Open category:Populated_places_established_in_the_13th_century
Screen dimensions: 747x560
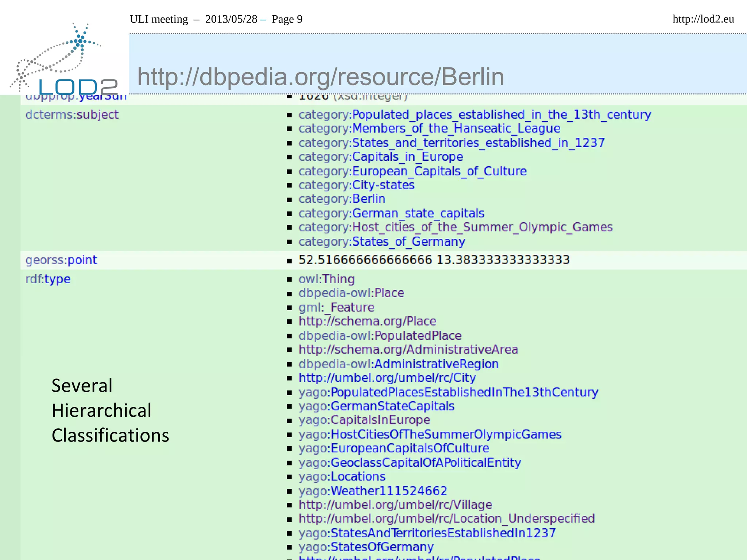coord(475,114)
